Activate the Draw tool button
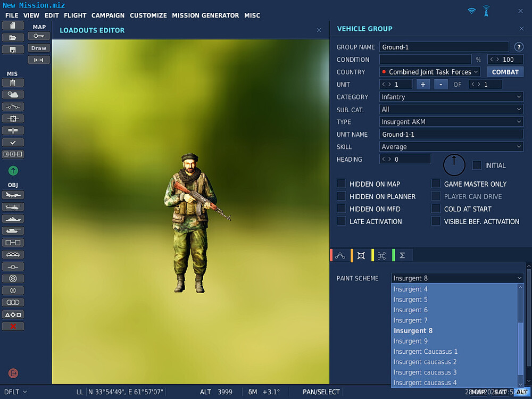The height and width of the screenshot is (399, 532). click(x=38, y=48)
